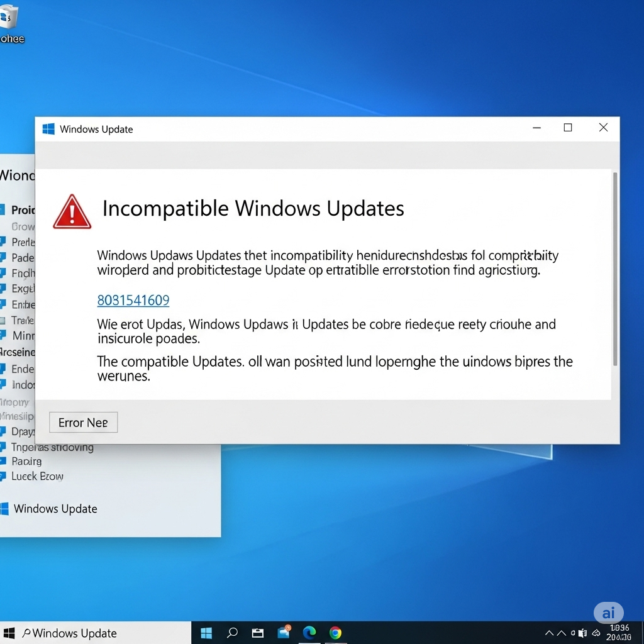644x644 pixels.
Task: Click the cloud icon in system tray
Action: coord(596,633)
